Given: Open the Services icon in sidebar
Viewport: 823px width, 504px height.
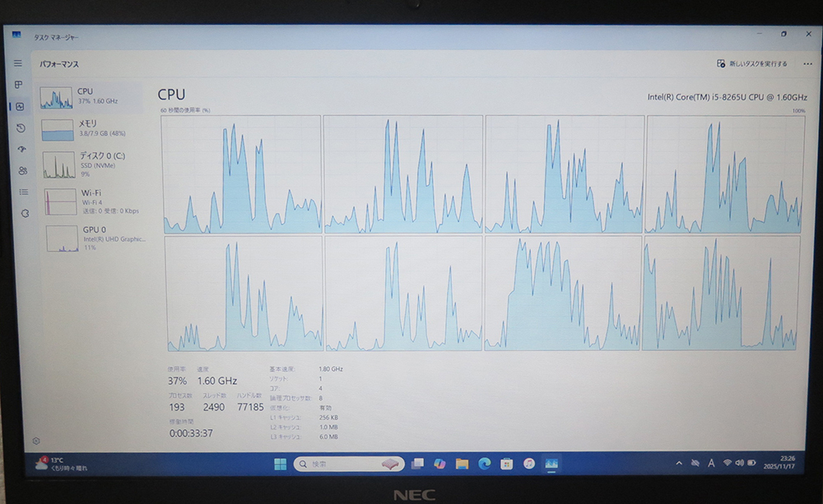Looking at the screenshot, I should pyautogui.click(x=25, y=214).
